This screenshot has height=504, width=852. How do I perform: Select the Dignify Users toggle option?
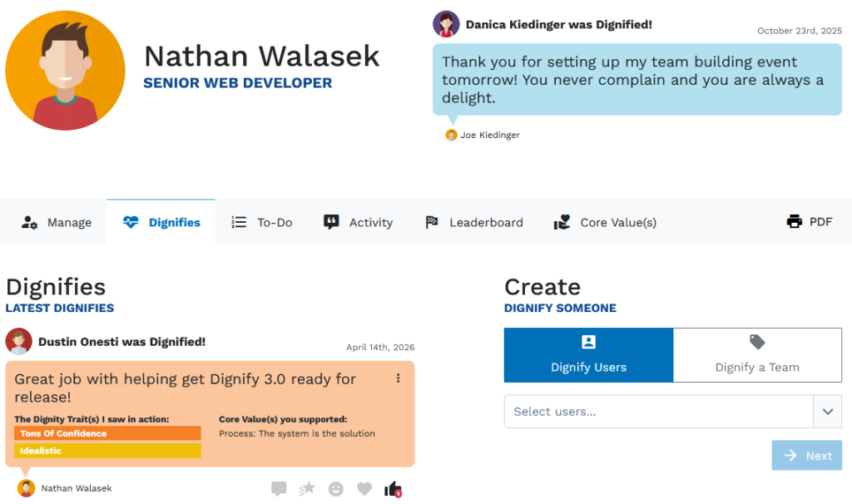[588, 355]
